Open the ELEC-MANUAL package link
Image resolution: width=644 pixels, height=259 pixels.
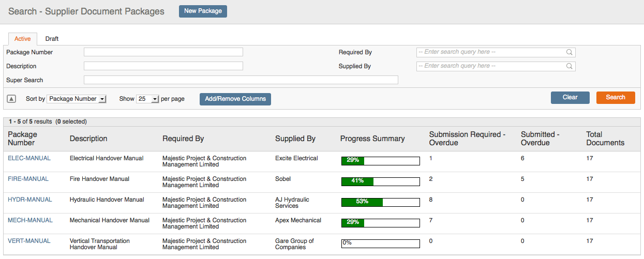point(29,158)
